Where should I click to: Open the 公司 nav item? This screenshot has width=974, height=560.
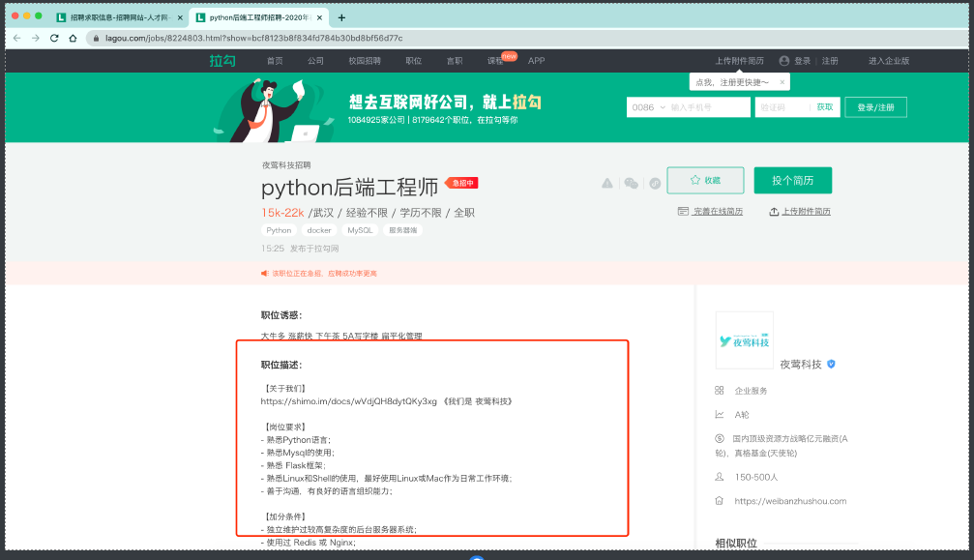tap(315, 61)
